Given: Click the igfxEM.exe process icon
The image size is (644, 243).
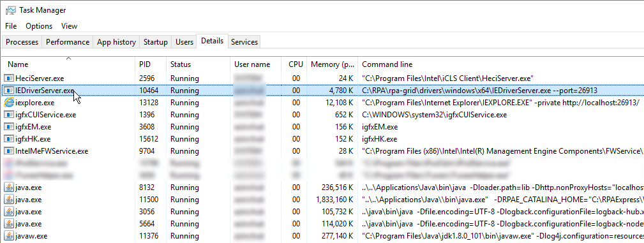Looking at the screenshot, I should pos(9,127).
